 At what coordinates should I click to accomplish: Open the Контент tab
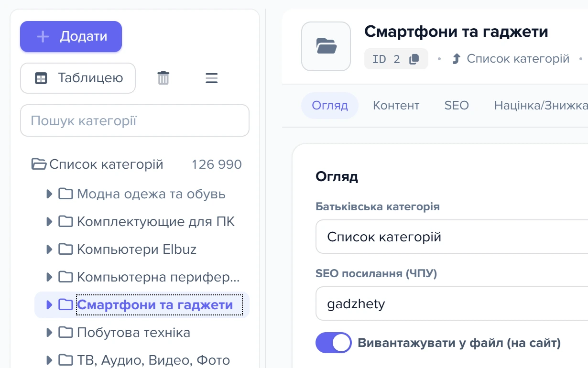(x=396, y=106)
